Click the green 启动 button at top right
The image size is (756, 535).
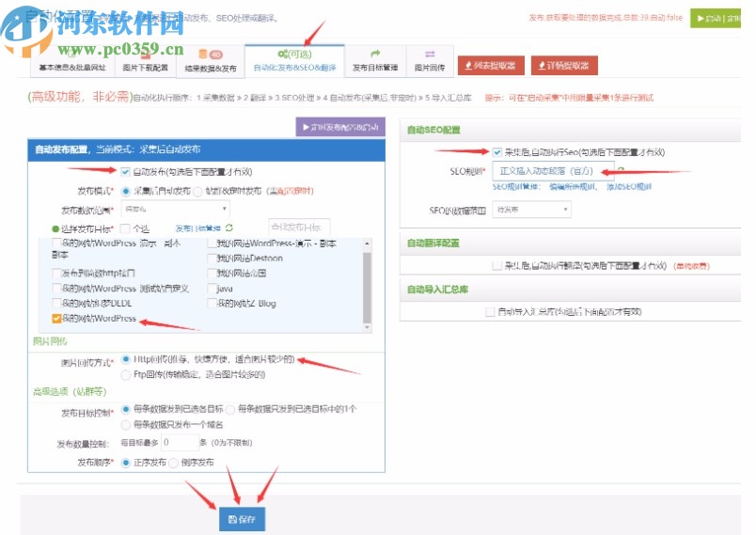pos(715,18)
